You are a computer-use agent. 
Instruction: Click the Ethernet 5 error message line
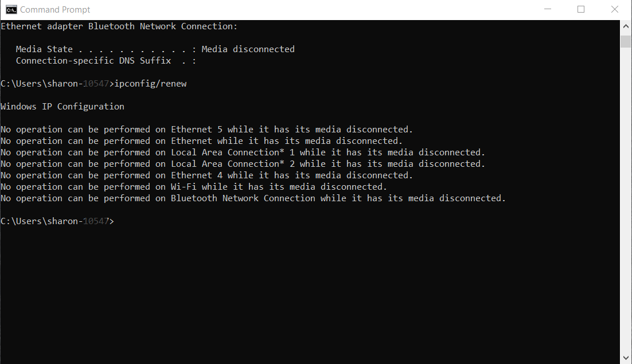pyautogui.click(x=206, y=129)
